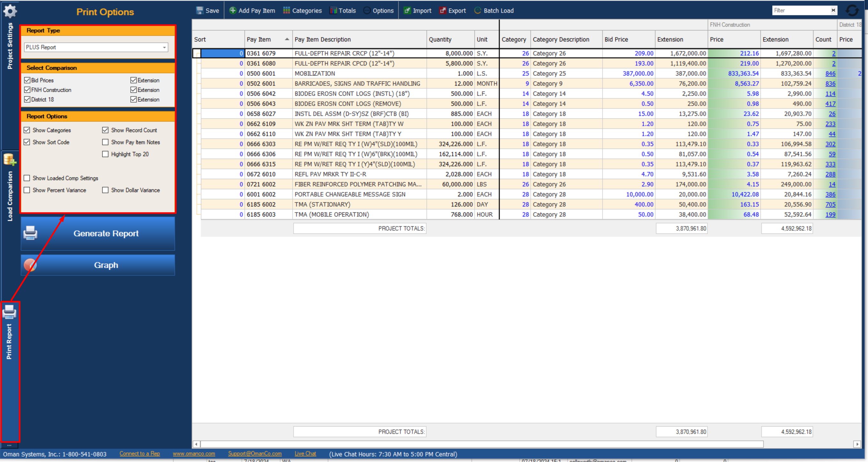This screenshot has height=462, width=868.
Task: Switch to Project Settings side tab
Action: pyautogui.click(x=10, y=45)
